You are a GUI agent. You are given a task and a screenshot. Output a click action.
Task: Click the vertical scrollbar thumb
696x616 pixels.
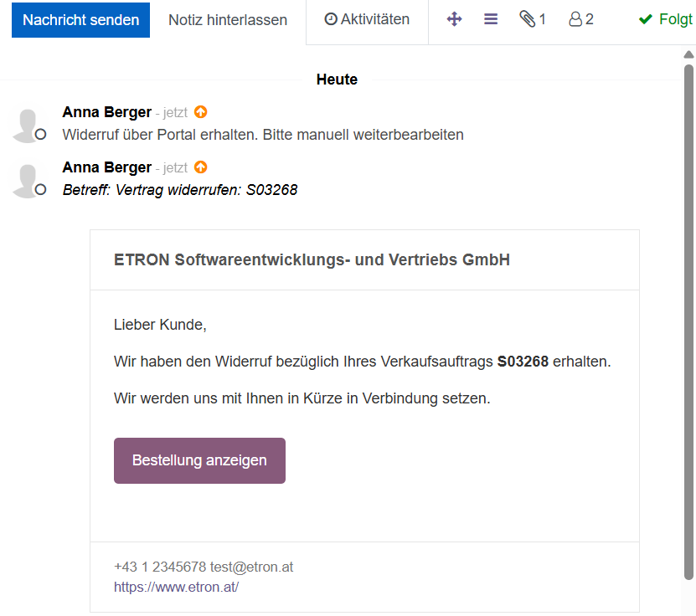point(688,318)
